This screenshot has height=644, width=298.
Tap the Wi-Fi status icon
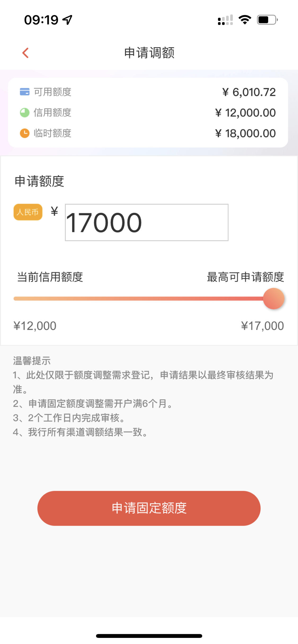[245, 20]
